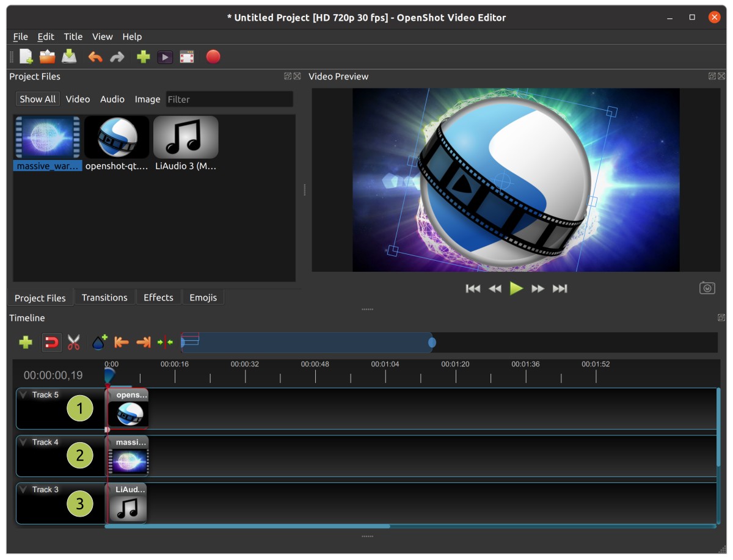Save the current project
This screenshot has height=560, width=733.
point(69,56)
